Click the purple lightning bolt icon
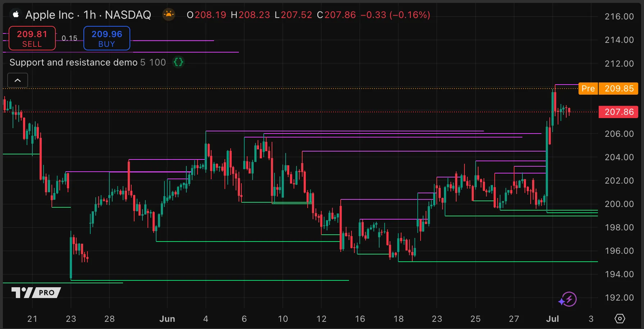 click(x=568, y=299)
